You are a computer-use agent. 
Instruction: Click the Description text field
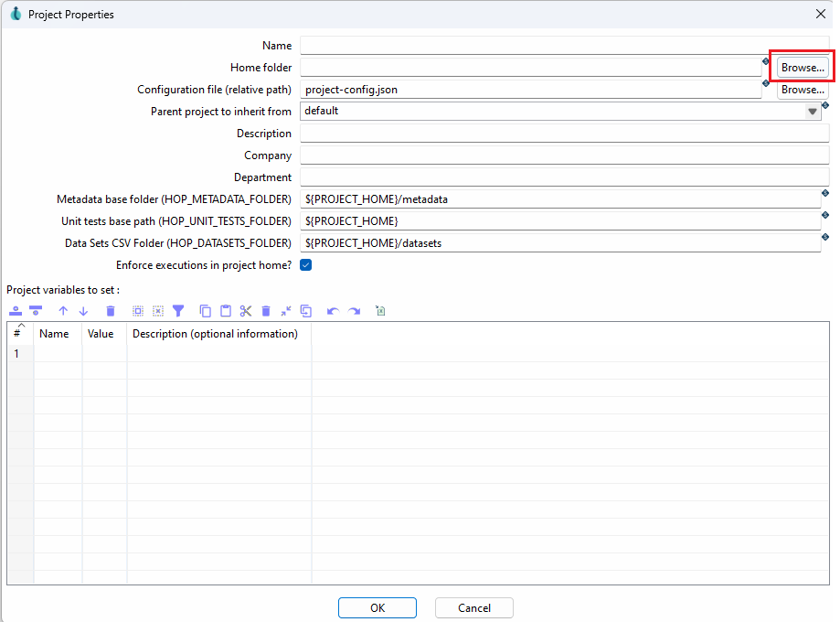[565, 134]
